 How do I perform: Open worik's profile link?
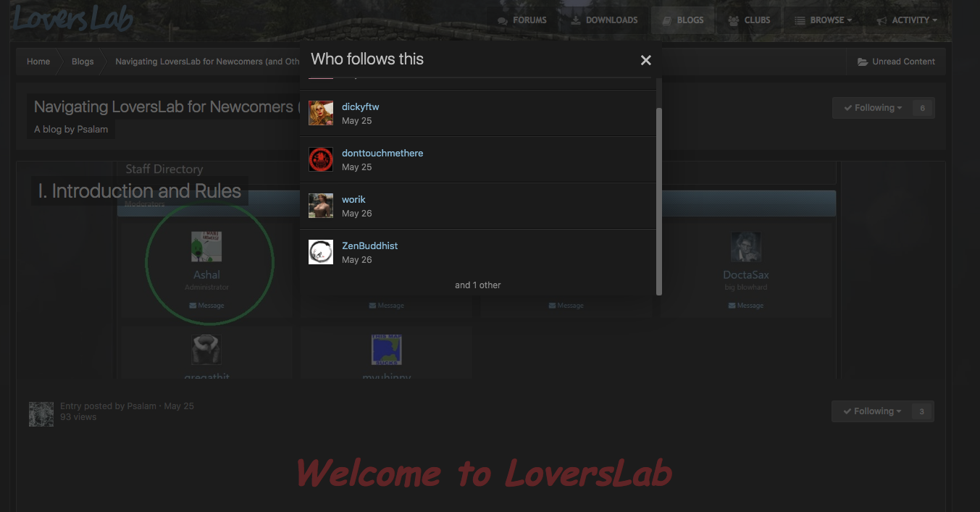click(353, 199)
